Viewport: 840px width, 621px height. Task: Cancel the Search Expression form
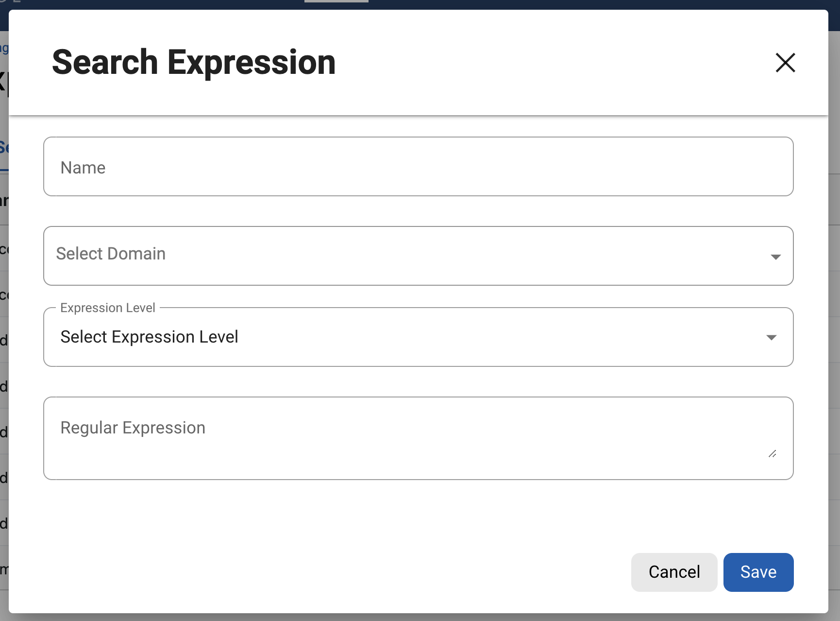(x=674, y=572)
